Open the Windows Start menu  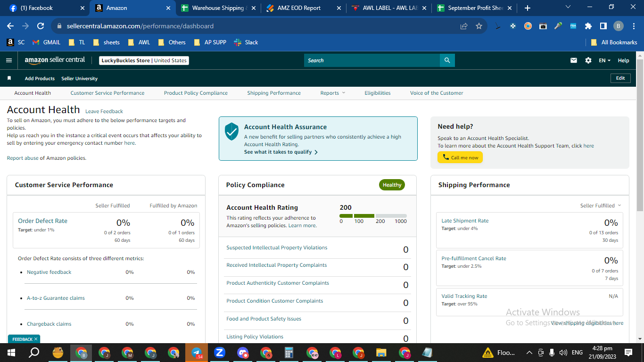click(x=11, y=353)
